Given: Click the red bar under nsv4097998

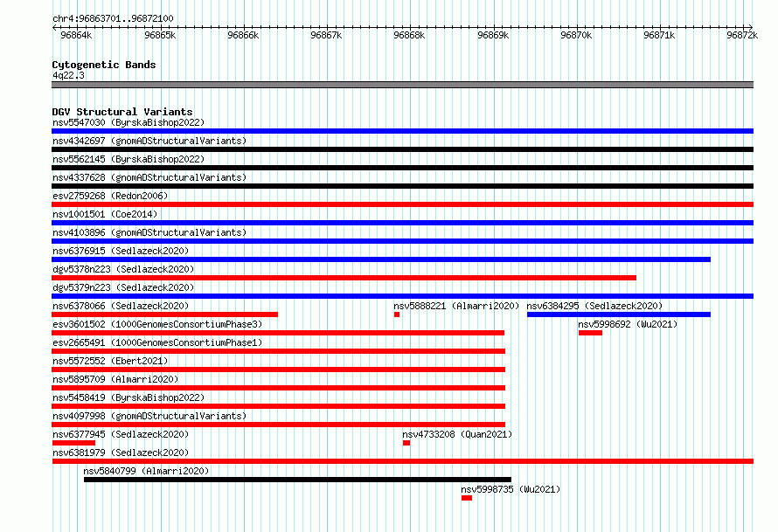Looking at the screenshot, I should pos(278,425).
